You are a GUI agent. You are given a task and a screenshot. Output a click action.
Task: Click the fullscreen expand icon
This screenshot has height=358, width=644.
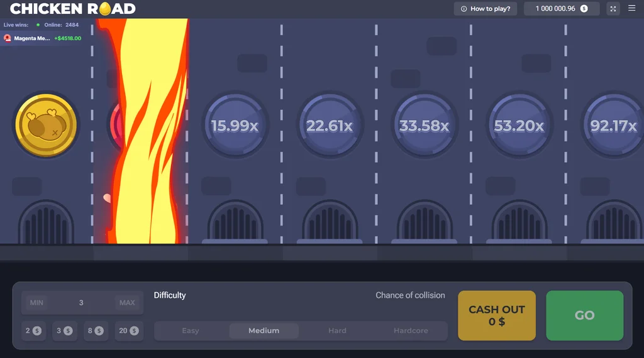pyautogui.click(x=613, y=9)
